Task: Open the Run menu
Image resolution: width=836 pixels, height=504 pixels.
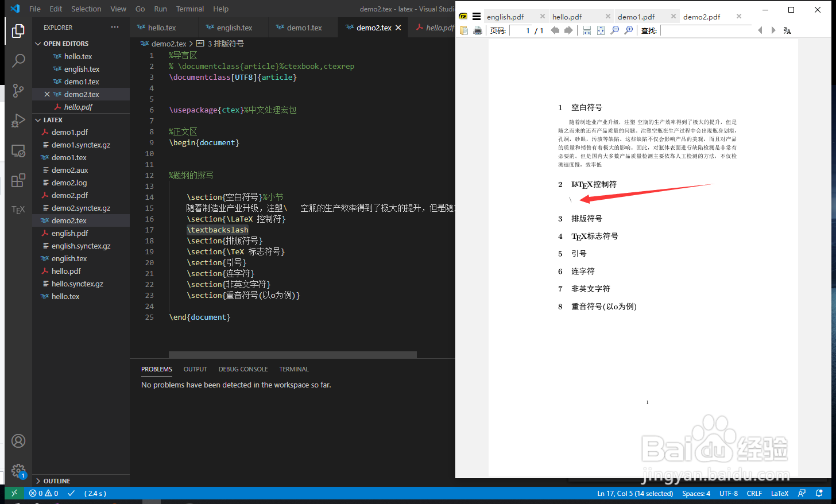Action: [x=161, y=9]
